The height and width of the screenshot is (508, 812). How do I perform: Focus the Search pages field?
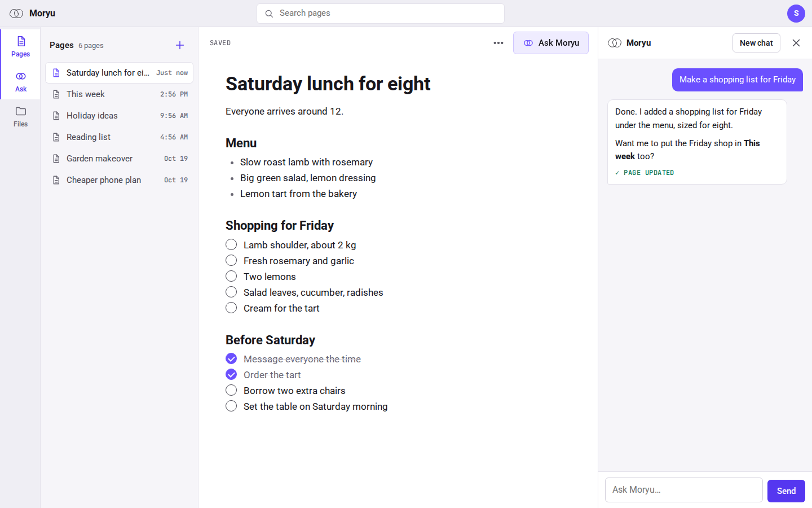coord(381,14)
